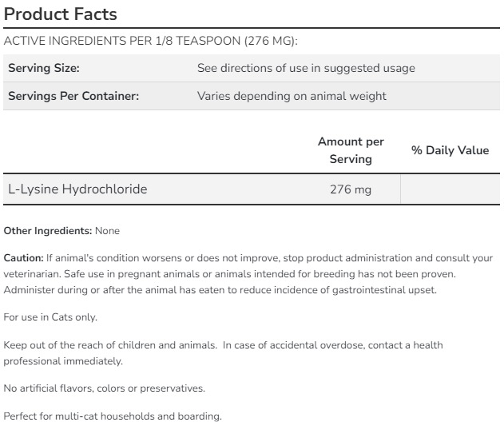Click the directions of use serving text
This screenshot has width=504, height=426.
coord(306,69)
